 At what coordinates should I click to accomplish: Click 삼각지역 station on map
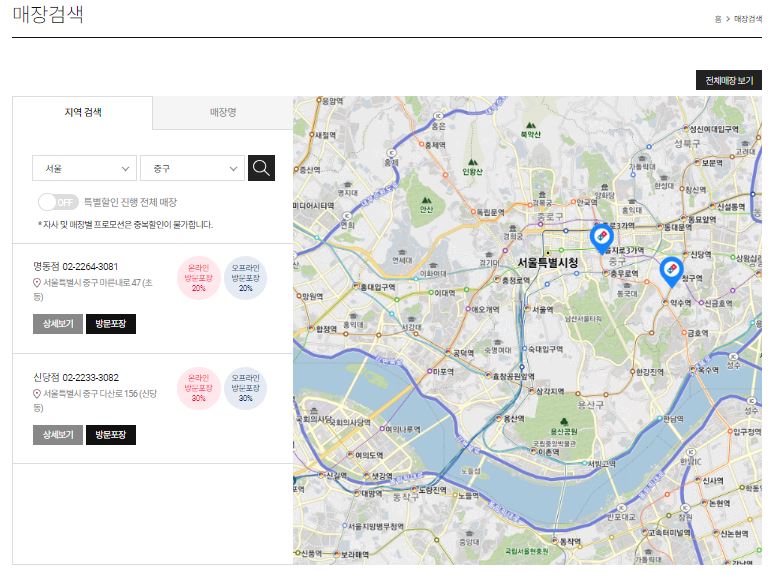546,392
